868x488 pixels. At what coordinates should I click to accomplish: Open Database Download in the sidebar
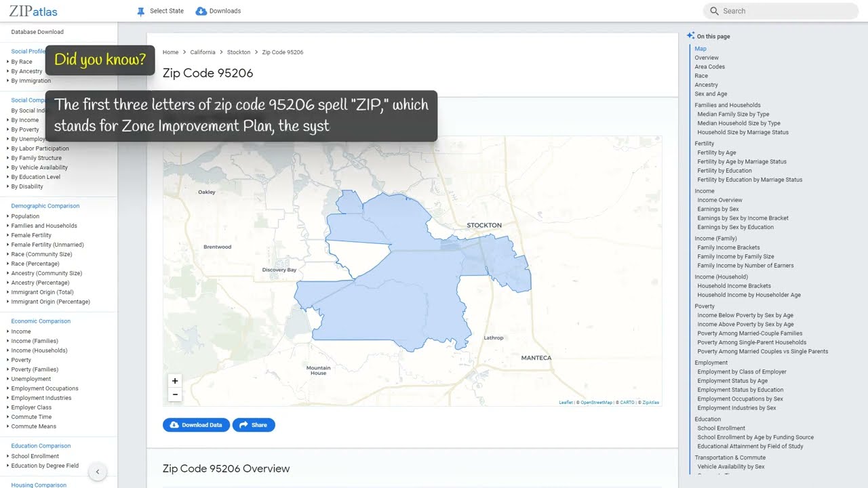pyautogui.click(x=37, y=32)
